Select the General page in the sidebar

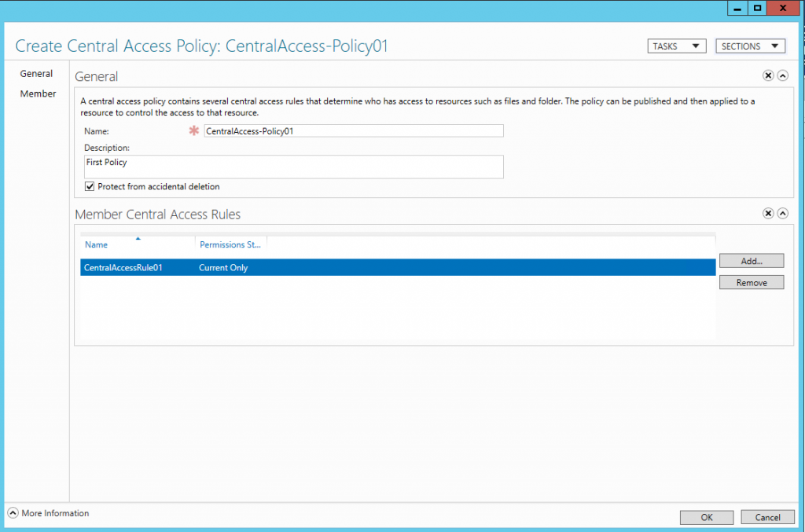click(36, 73)
